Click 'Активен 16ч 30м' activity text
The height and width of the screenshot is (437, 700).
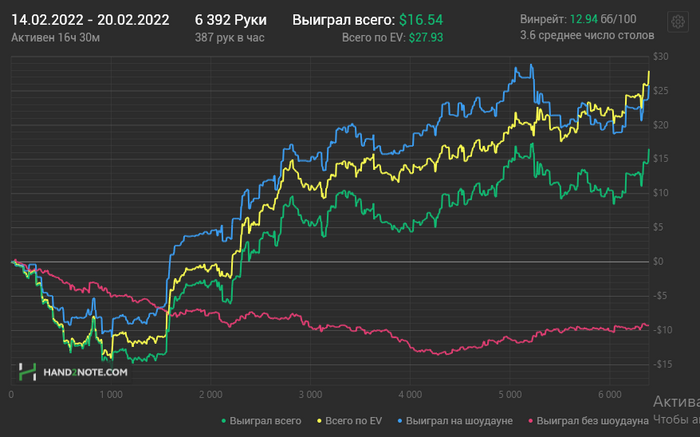(55, 37)
